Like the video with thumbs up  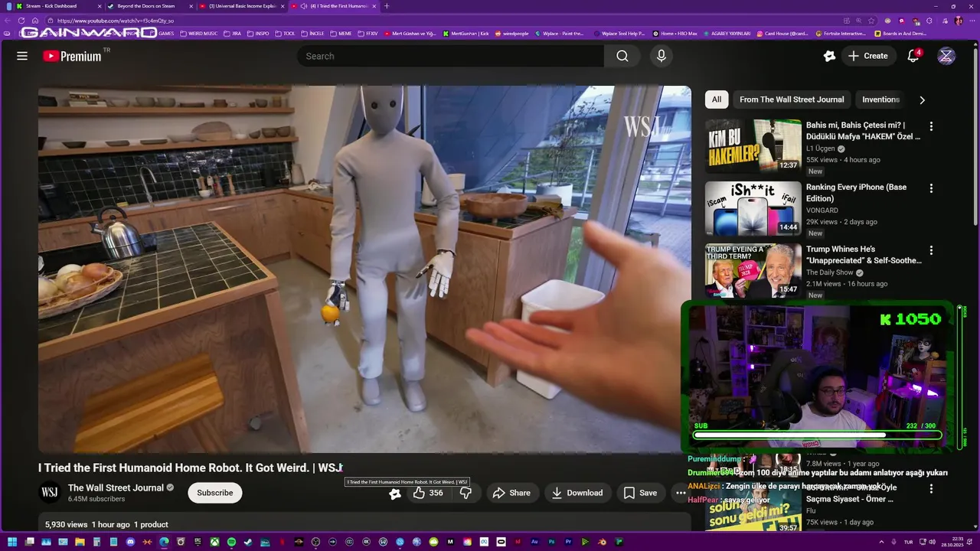click(x=428, y=493)
